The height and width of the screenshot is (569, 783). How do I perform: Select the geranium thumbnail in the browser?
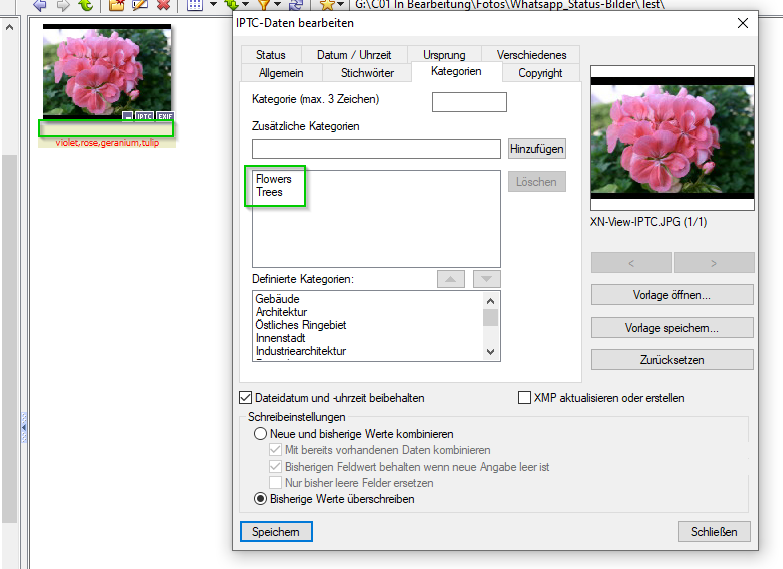click(107, 71)
